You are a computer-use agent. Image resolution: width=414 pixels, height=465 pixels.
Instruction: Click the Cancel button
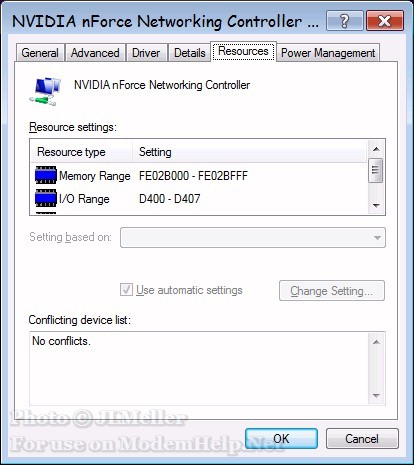[362, 438]
